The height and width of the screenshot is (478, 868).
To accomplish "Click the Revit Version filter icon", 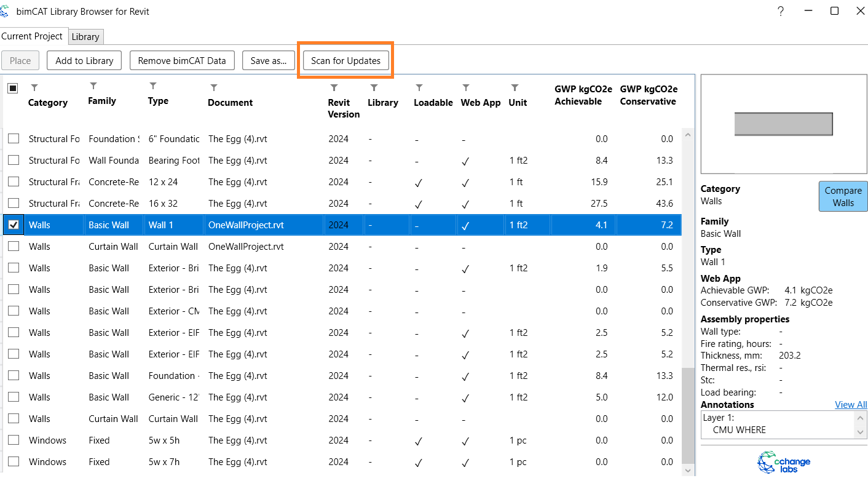I will coord(334,87).
